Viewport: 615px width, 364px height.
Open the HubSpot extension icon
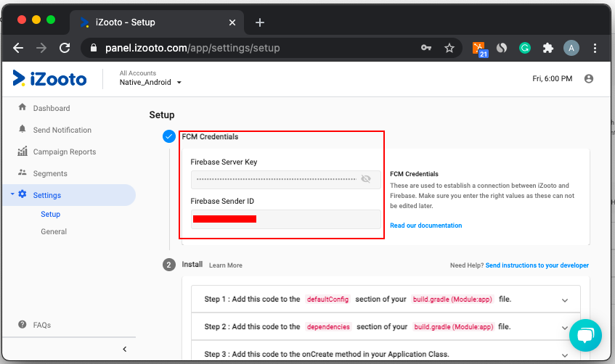[x=479, y=49]
